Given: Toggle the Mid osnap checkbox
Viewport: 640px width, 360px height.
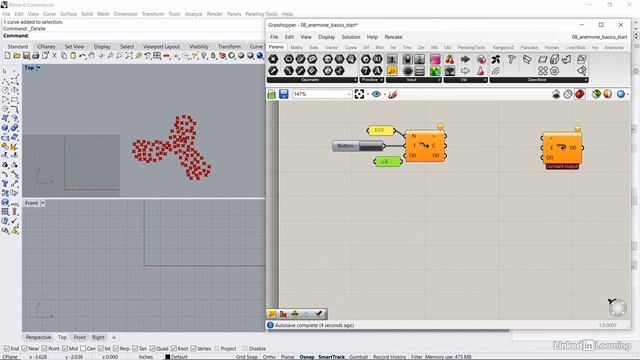Looking at the screenshot, I should click(65, 349).
